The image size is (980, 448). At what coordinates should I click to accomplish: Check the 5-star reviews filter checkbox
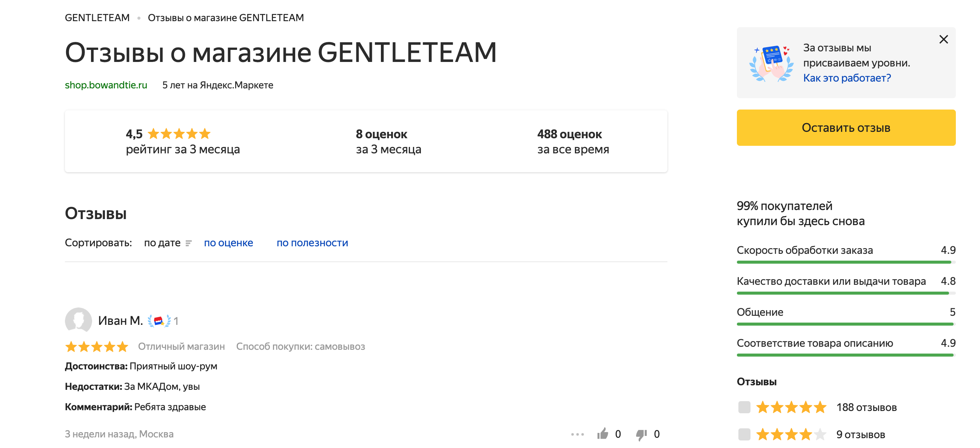[x=744, y=407]
